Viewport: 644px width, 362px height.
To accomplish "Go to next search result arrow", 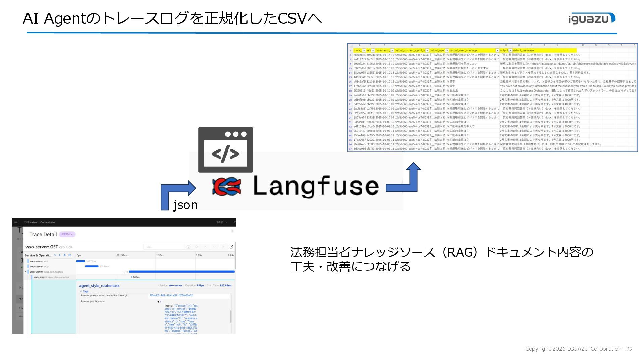I will click(x=214, y=247).
